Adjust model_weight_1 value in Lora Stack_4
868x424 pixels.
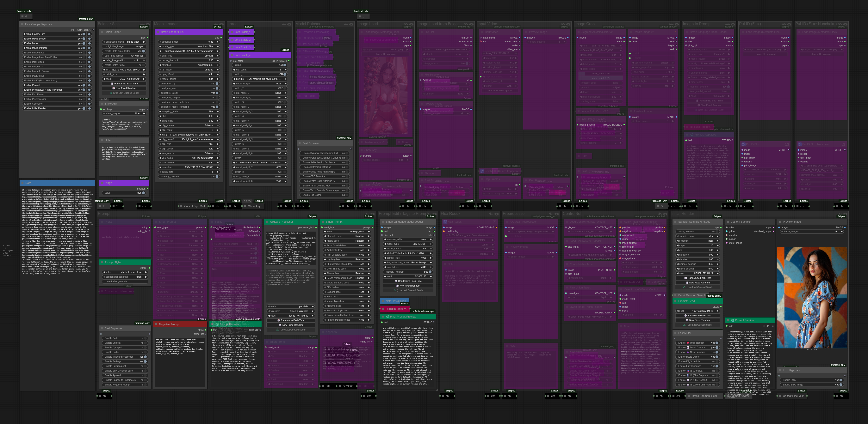259,83
